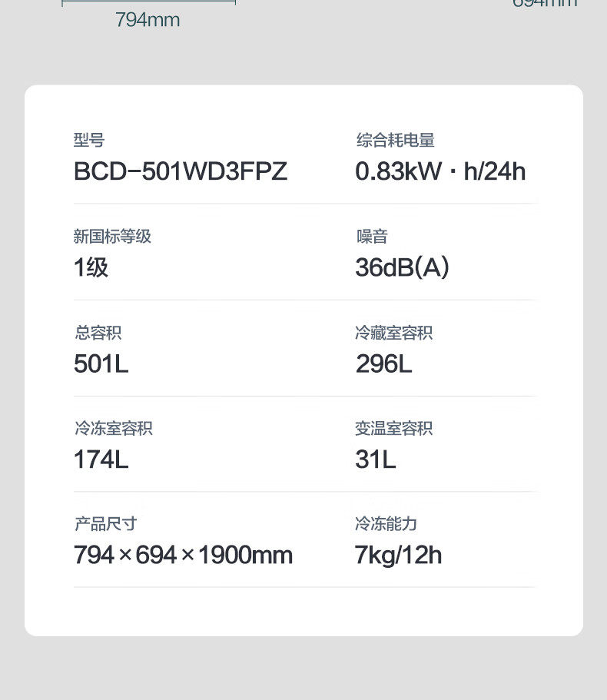Select the 7kg/12h freezing capacity value
The width and height of the screenshot is (607, 700).
(x=398, y=555)
